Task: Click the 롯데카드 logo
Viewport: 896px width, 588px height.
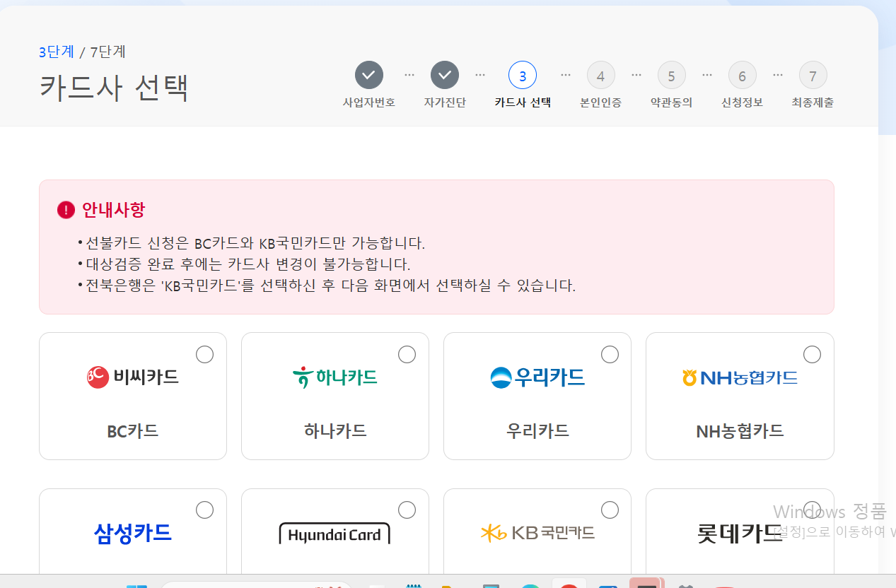Action: (740, 533)
